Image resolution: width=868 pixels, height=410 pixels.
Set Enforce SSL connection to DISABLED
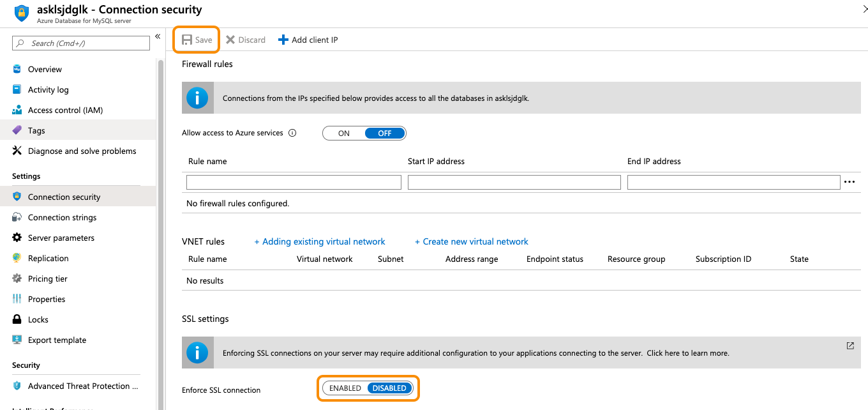(x=389, y=388)
